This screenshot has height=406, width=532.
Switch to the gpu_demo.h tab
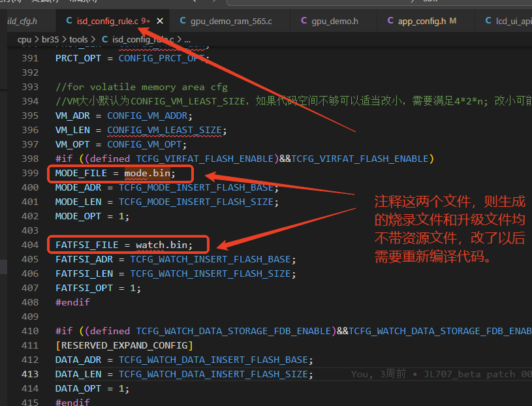pyautogui.click(x=334, y=21)
